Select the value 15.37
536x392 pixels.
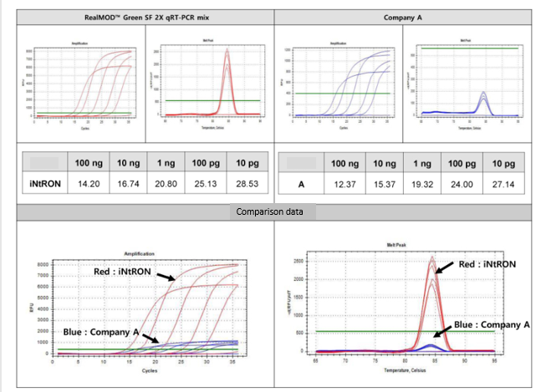[385, 185]
